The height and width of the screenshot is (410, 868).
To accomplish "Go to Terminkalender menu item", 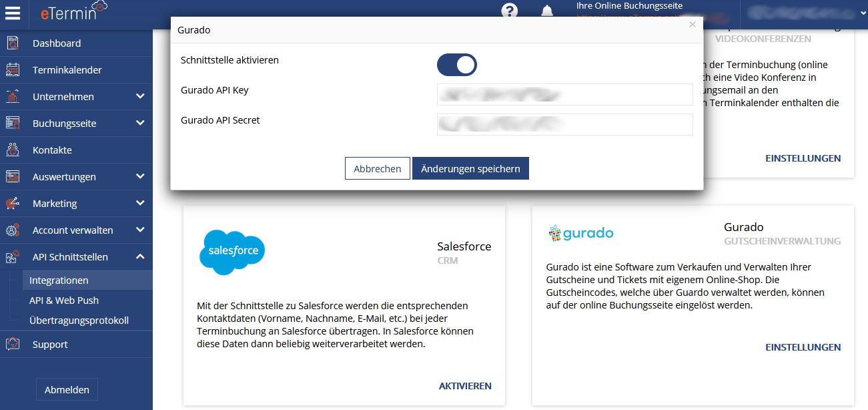I will coord(67,70).
